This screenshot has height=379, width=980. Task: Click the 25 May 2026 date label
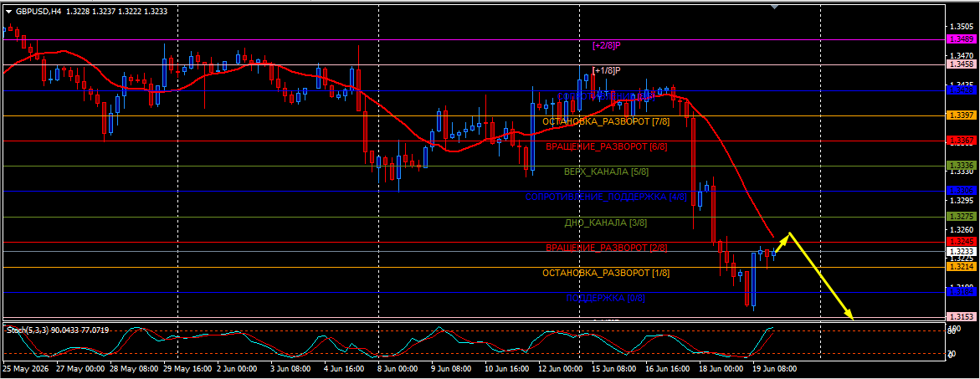pos(27,369)
